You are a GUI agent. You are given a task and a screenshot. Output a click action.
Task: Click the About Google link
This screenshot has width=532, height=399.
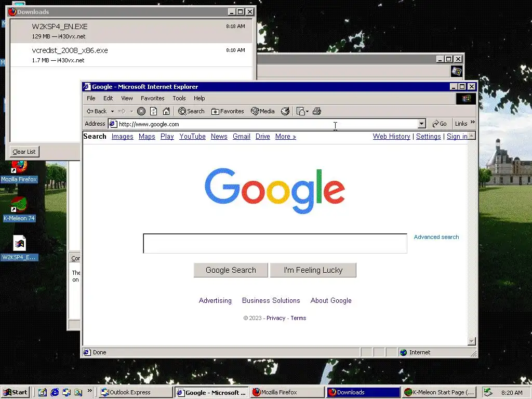coord(331,301)
